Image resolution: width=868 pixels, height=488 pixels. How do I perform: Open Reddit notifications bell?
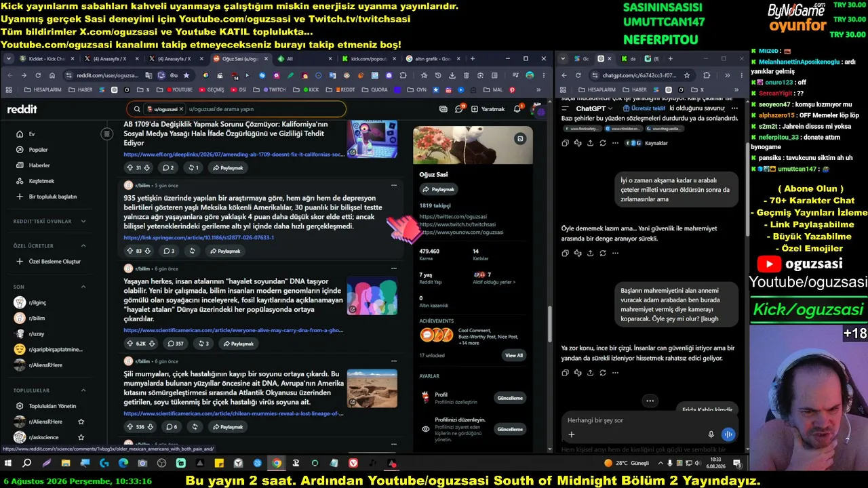tap(517, 108)
